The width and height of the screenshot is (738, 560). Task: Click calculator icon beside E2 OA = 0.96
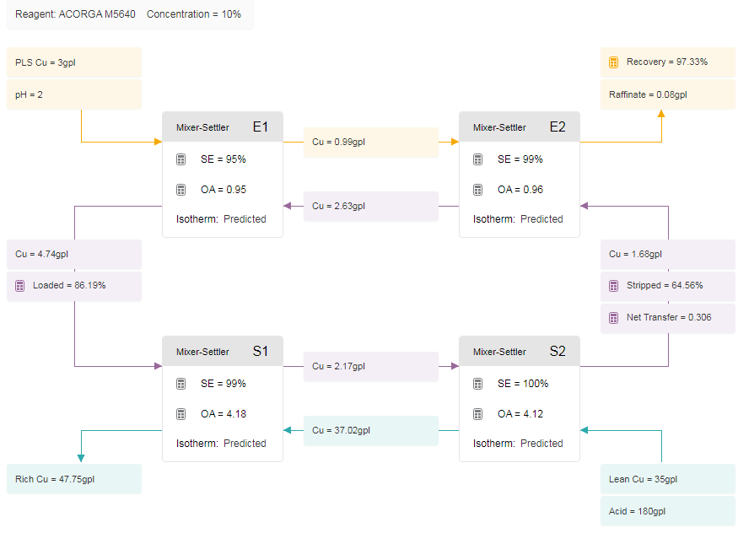point(477,190)
